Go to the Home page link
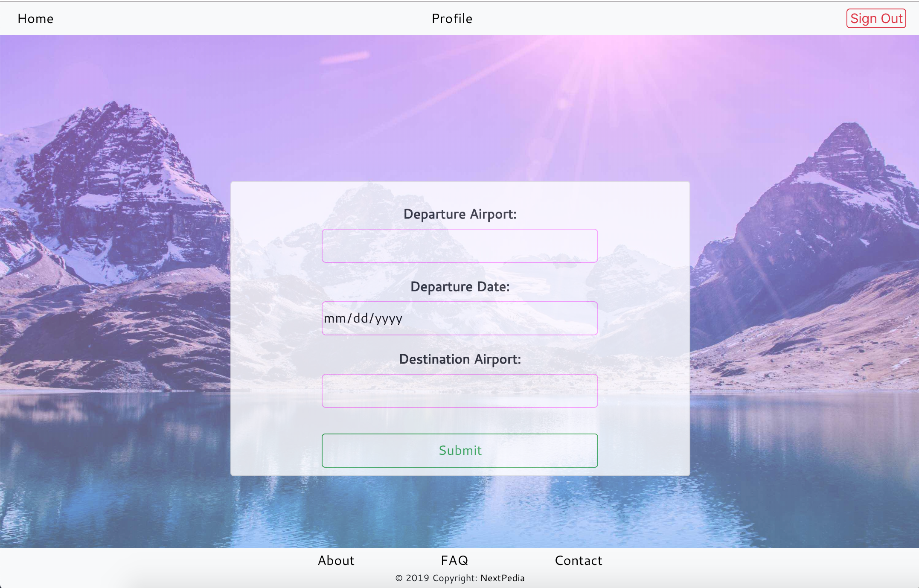Screen dimensions: 919x588 point(35,19)
